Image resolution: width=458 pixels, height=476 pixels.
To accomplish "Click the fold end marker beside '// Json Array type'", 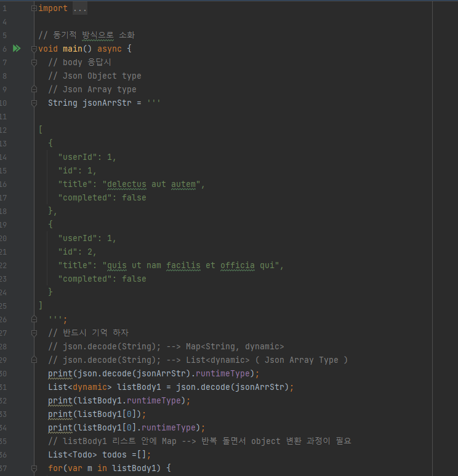I will [34, 90].
